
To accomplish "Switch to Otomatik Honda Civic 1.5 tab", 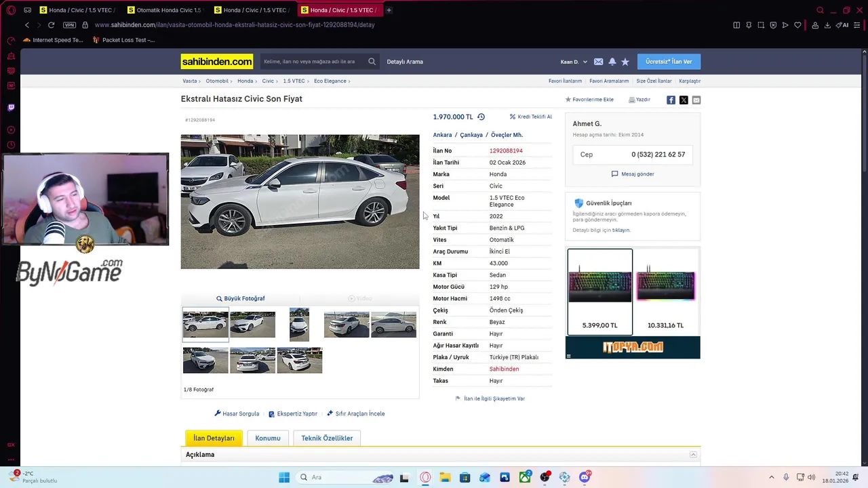I will tap(167, 10).
